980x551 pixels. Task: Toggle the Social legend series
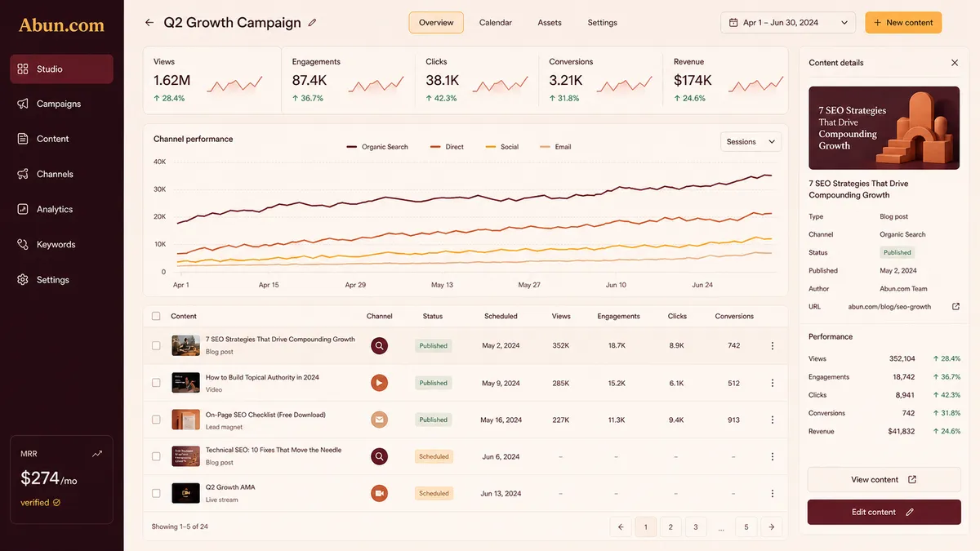[x=502, y=147]
